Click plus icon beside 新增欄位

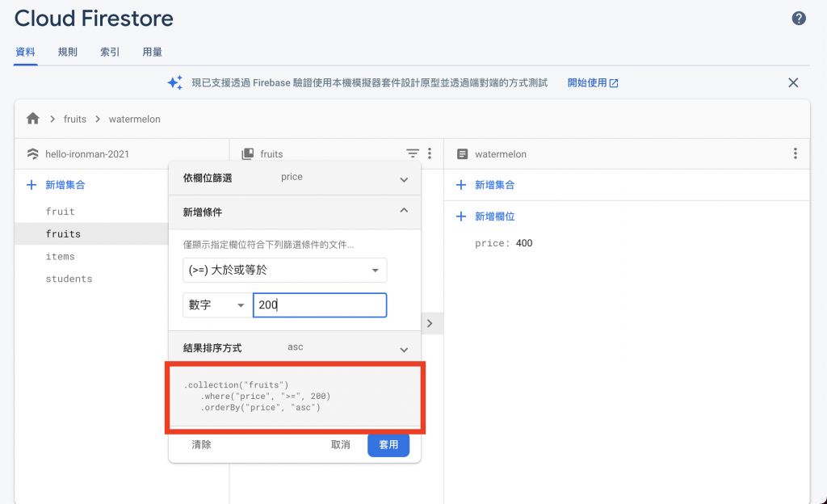[461, 216]
